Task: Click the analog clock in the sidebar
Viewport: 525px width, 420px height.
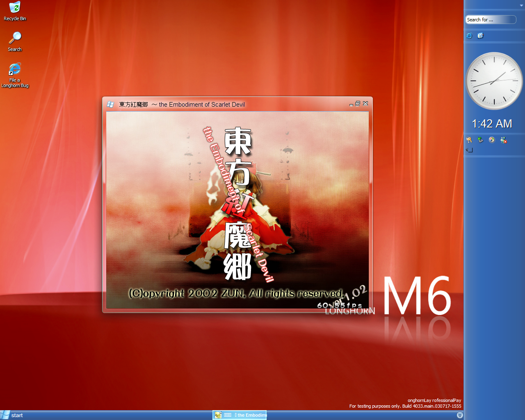Action: click(494, 81)
